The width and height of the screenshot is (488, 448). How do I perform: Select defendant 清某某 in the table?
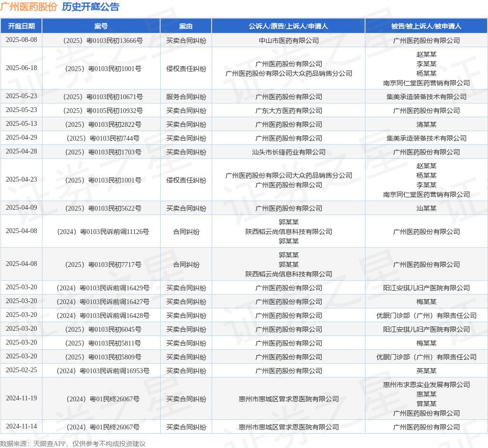pyautogui.click(x=426, y=124)
